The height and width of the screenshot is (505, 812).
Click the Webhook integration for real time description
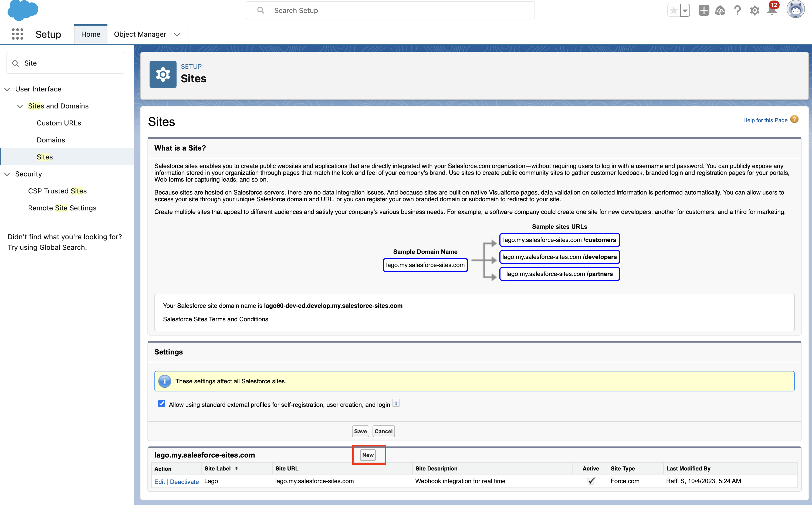[x=460, y=481]
